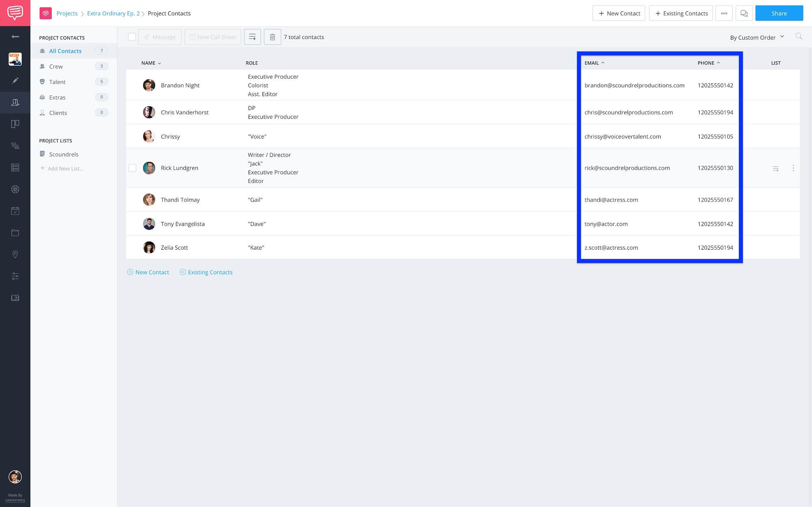Click Existing Contacts button in header
Image resolution: width=812 pixels, height=507 pixels.
click(681, 13)
